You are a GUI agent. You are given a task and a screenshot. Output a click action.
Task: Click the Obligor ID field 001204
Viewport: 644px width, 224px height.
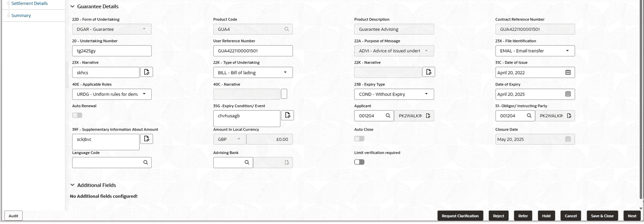click(x=515, y=115)
